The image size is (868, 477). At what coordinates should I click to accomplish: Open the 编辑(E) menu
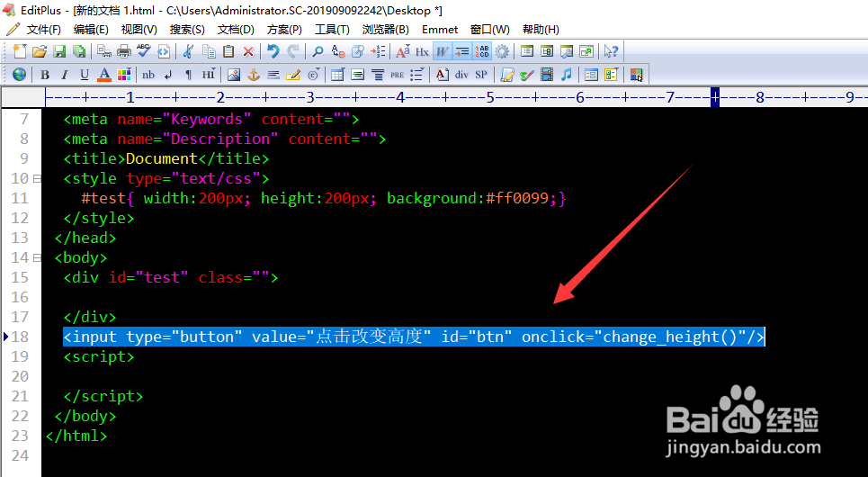(91, 30)
